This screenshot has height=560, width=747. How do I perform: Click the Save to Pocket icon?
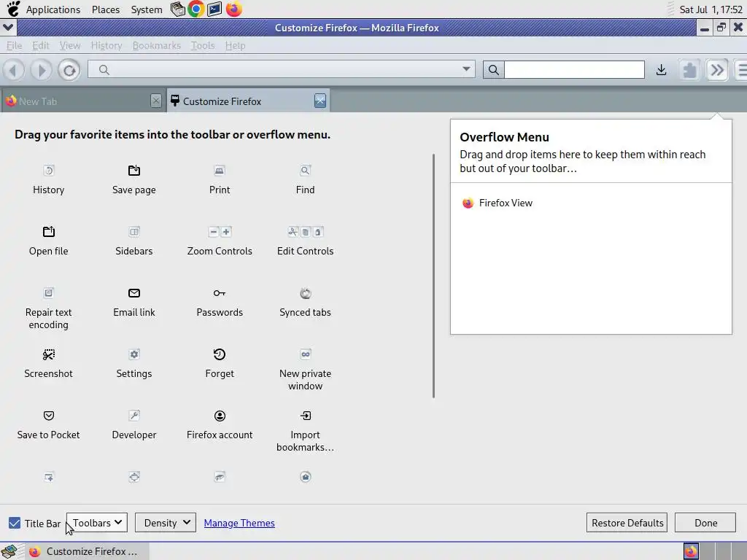point(49,416)
